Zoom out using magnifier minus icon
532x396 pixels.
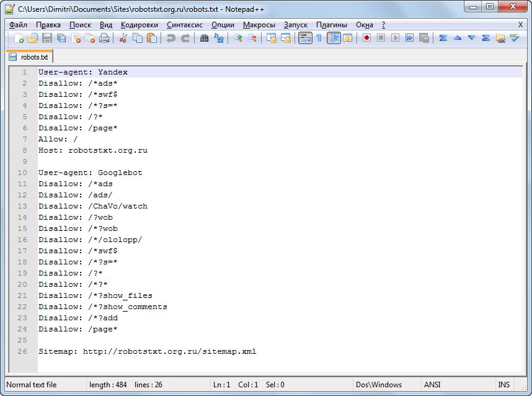(252, 38)
